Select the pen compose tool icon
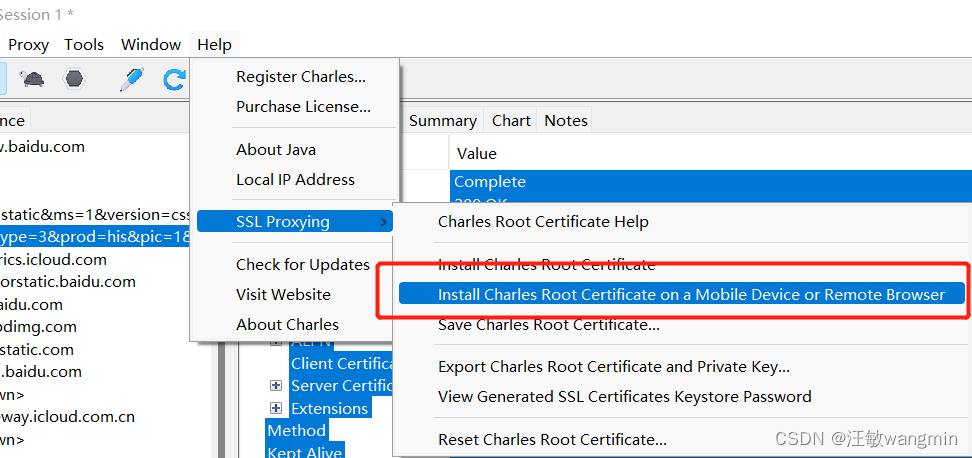The image size is (972, 458). (x=131, y=79)
